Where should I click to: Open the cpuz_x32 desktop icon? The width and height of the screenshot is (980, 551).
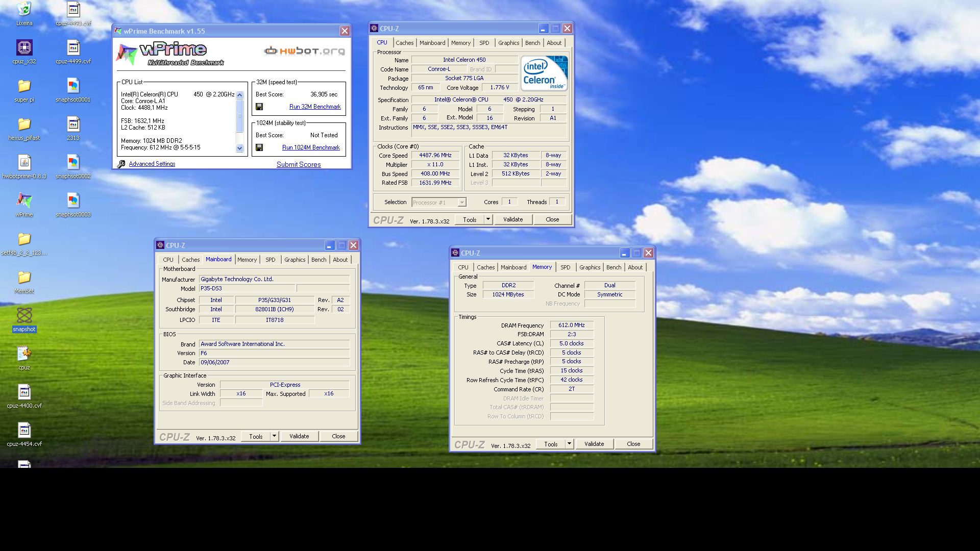pyautogui.click(x=24, y=48)
